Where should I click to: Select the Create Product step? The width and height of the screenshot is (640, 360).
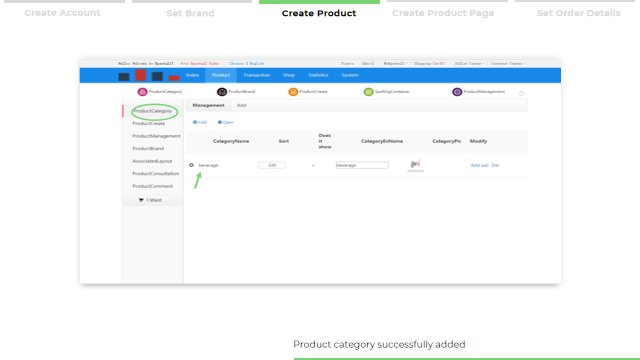(319, 13)
